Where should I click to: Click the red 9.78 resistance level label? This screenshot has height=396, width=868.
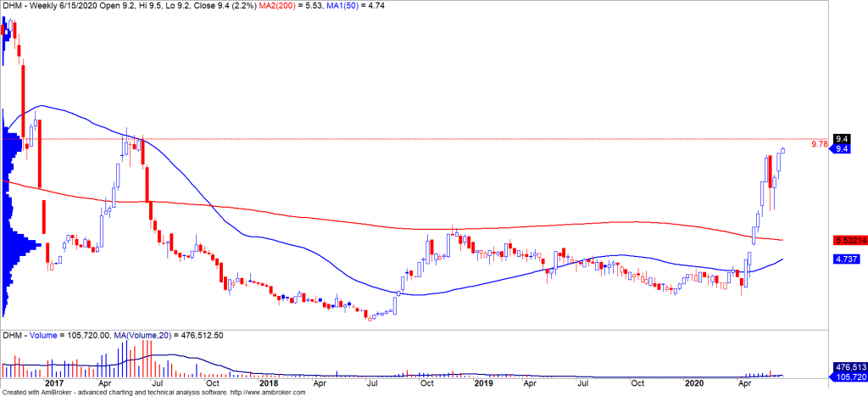click(819, 144)
